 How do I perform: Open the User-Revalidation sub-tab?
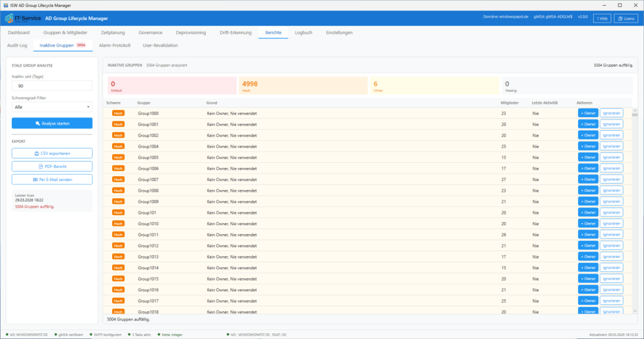click(x=160, y=45)
